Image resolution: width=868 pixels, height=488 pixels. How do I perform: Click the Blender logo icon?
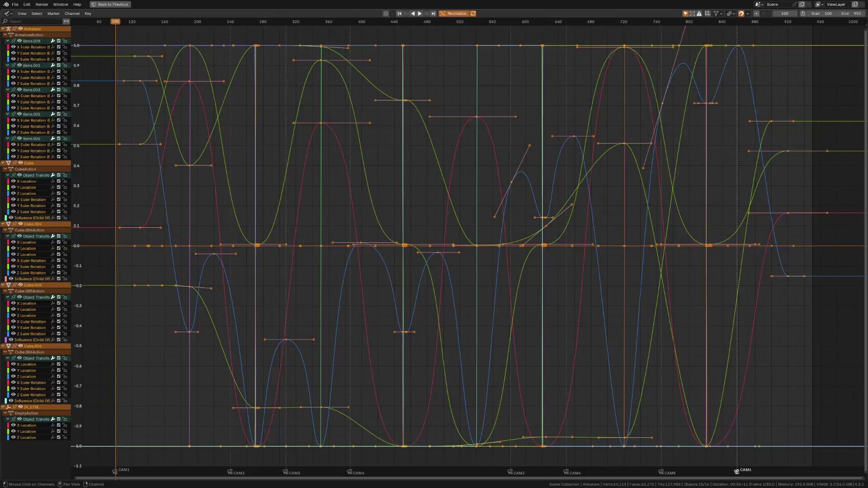coord(6,5)
